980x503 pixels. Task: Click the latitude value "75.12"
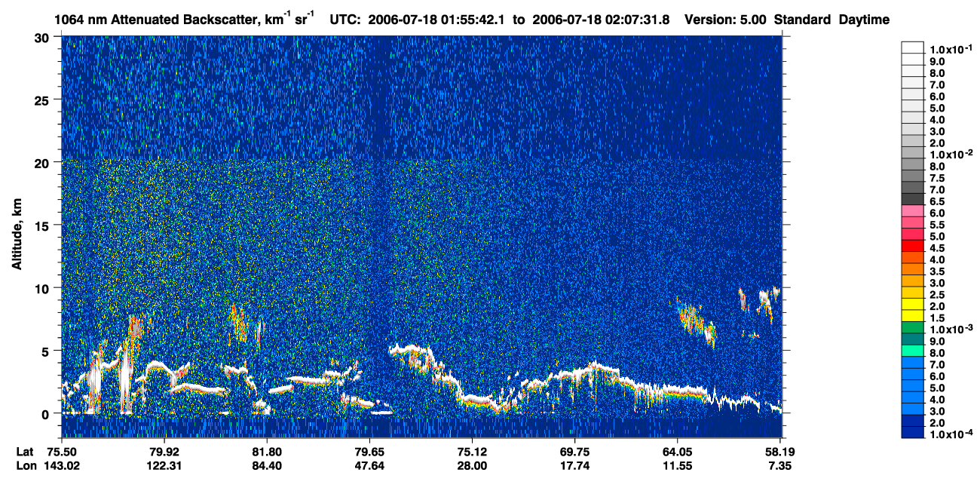[472, 451]
